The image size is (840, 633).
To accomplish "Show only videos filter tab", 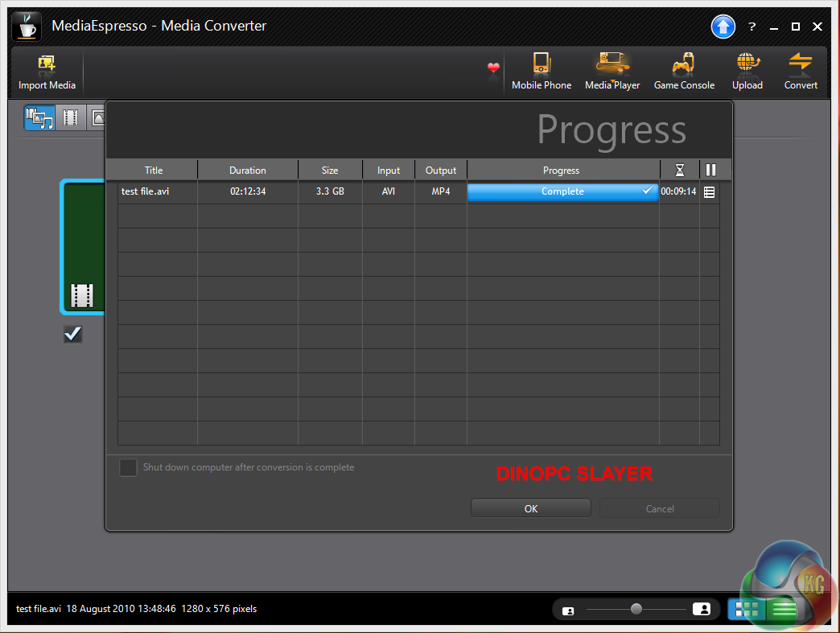I will 71,117.
